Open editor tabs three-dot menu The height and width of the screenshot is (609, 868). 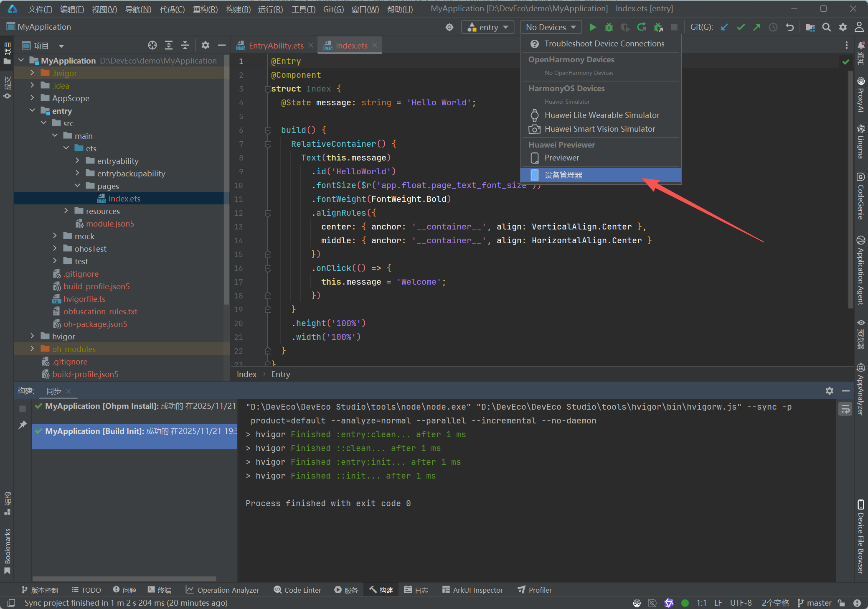pos(847,45)
